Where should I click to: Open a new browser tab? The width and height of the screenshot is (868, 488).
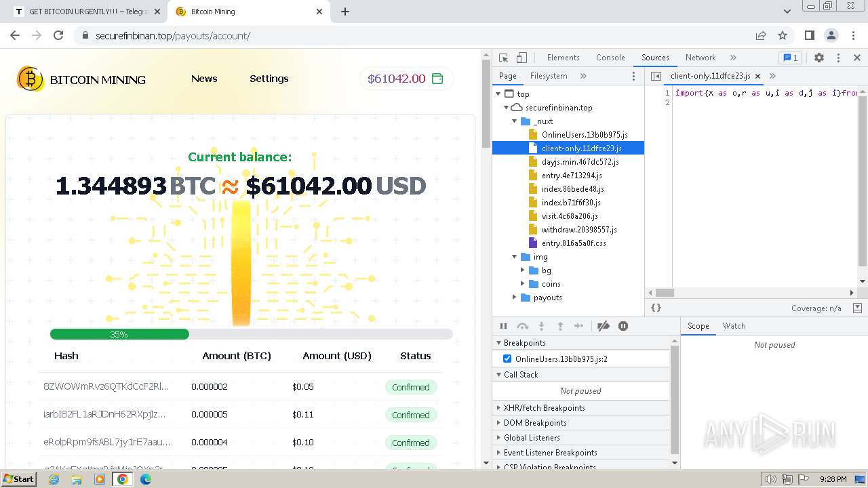(x=345, y=12)
